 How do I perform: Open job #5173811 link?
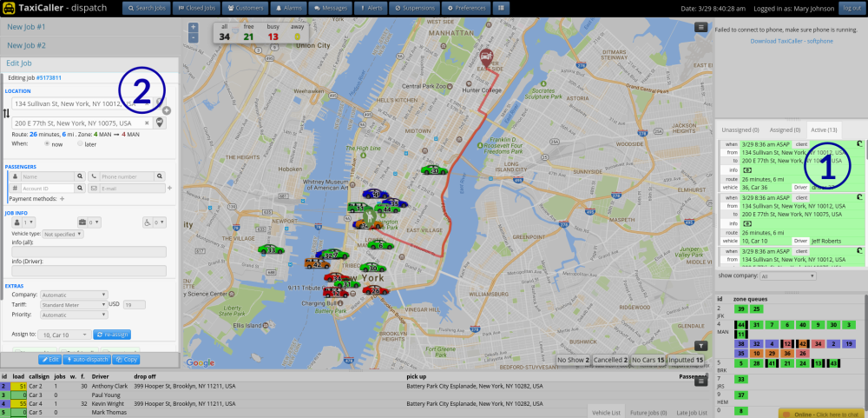(x=49, y=77)
